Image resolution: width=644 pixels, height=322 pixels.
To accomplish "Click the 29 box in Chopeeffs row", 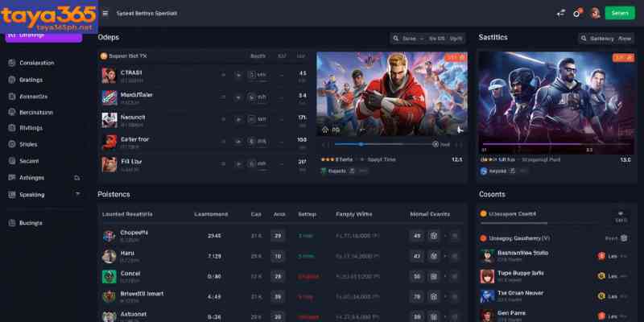I will point(278,236).
